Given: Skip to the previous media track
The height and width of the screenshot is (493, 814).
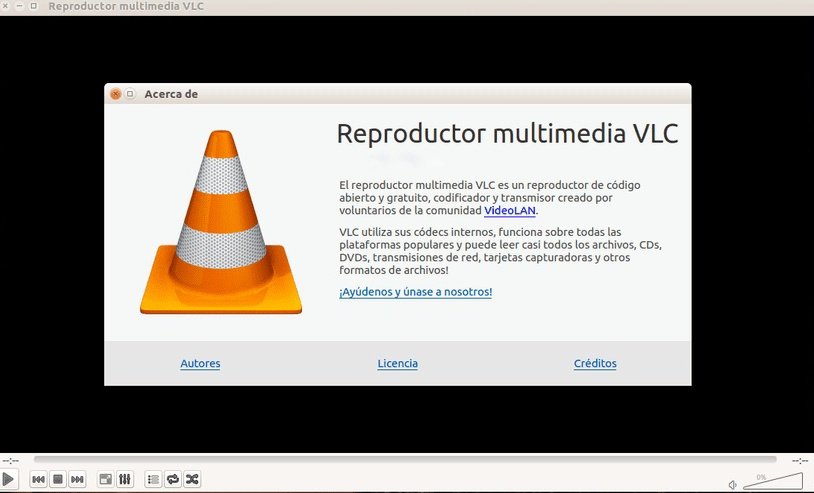Looking at the screenshot, I should coord(38,479).
